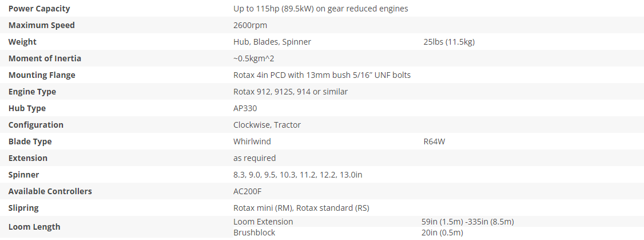Click the Mounting Flange row label
This screenshot has height=240, width=644.
42,75
